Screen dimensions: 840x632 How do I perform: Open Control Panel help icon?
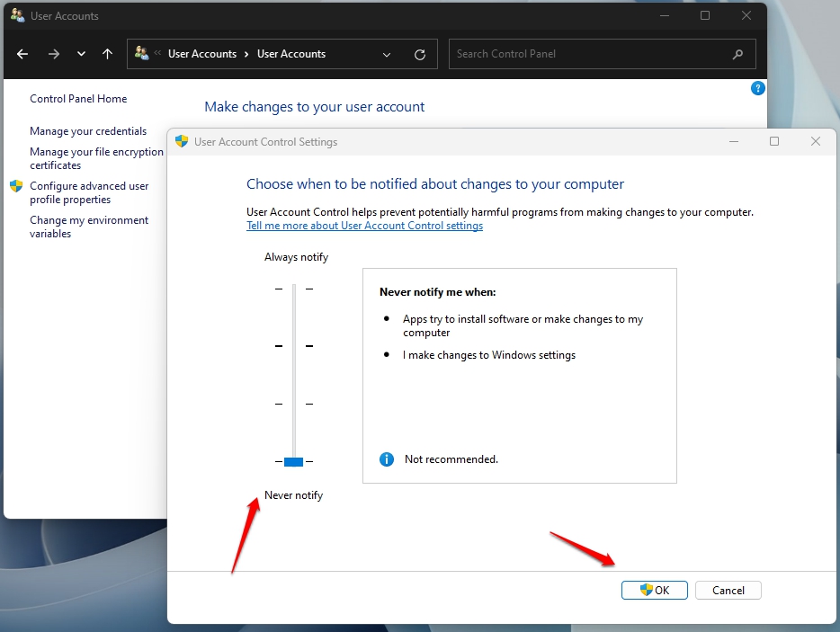tap(757, 88)
